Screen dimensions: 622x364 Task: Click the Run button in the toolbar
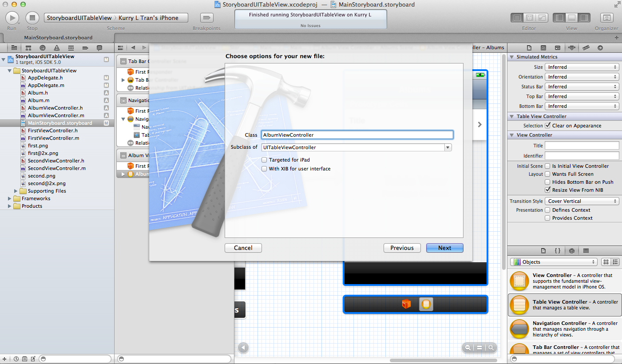pyautogui.click(x=12, y=18)
